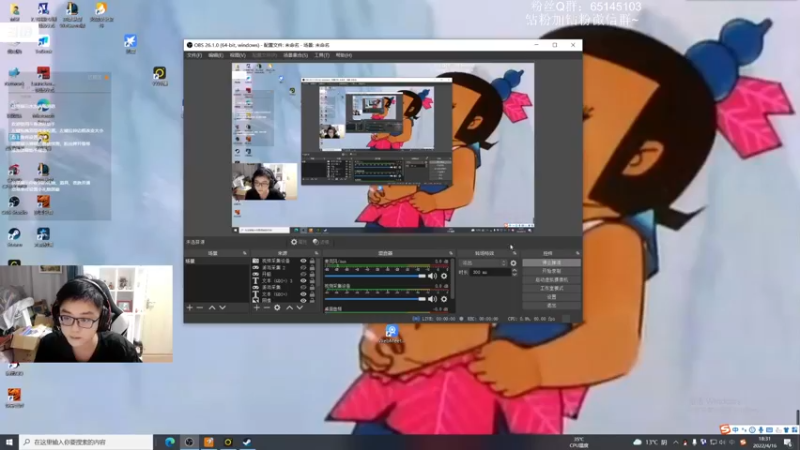Lock the 显示采集 2 source
Image resolution: width=800 pixels, height=450 pixels.
pyautogui.click(x=312, y=267)
